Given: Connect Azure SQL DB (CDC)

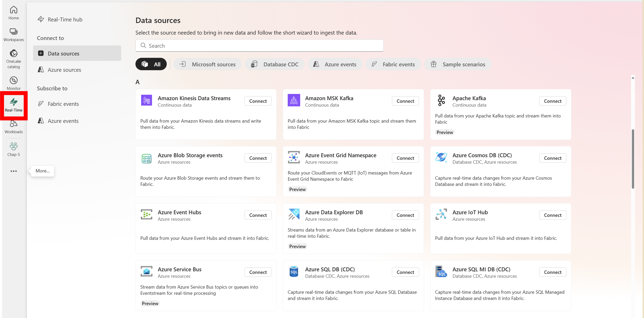Looking at the screenshot, I should click(x=405, y=272).
